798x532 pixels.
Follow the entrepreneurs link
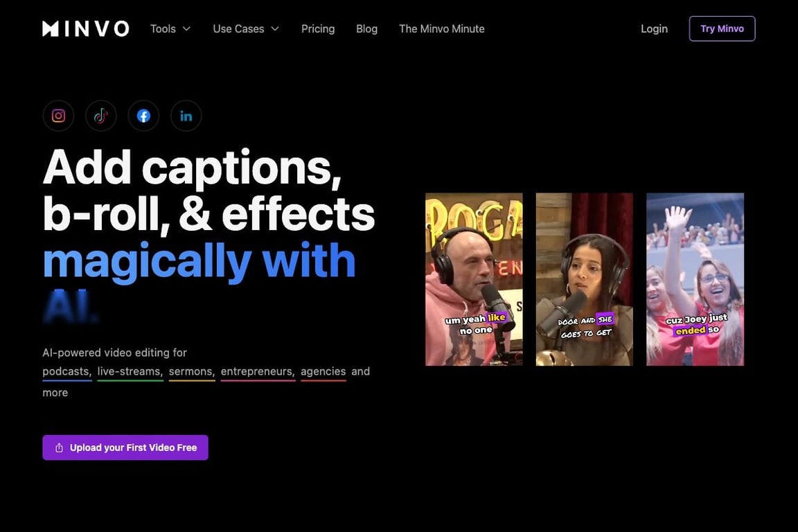coord(258,372)
